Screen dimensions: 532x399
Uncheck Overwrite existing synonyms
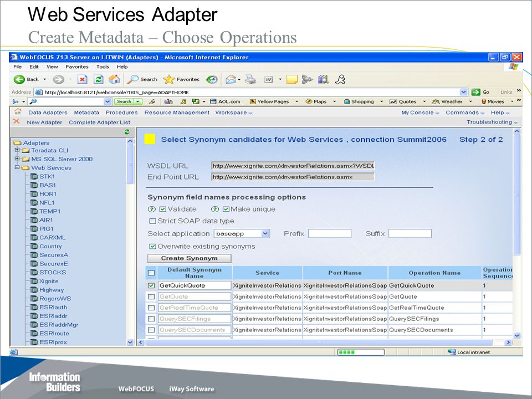(x=153, y=247)
